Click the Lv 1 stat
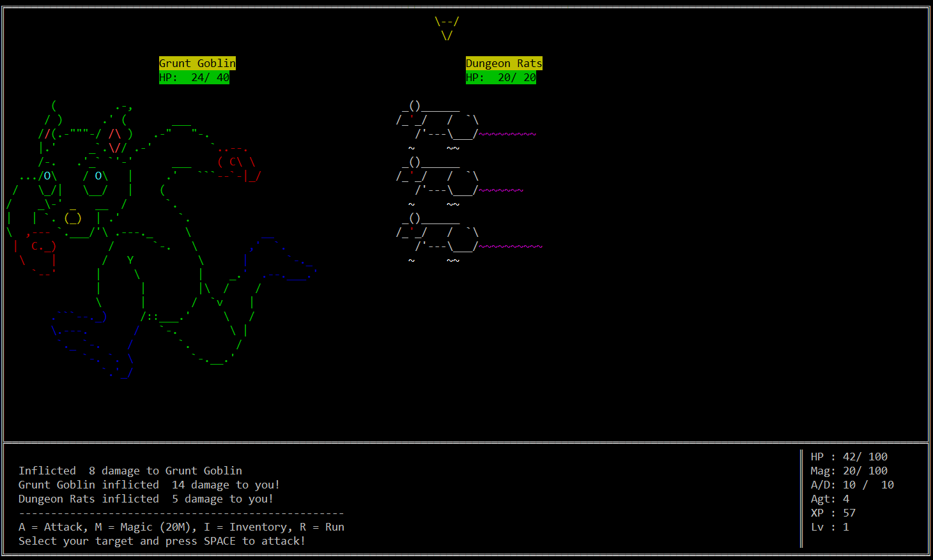Screen dimensions: 933x560 [830, 527]
